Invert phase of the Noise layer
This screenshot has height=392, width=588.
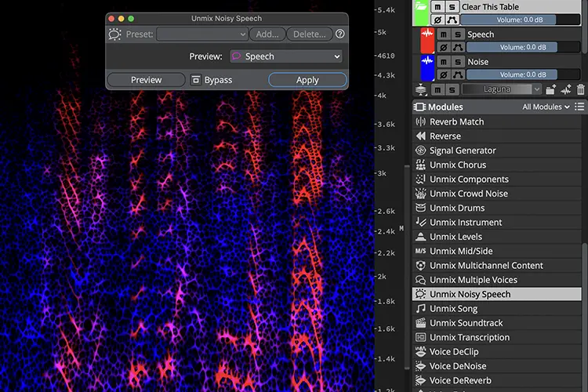click(x=444, y=74)
